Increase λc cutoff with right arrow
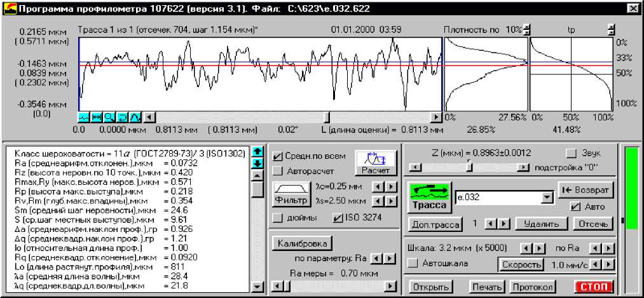Image resolution: width=644 pixels, height=298 pixels. coord(390,187)
